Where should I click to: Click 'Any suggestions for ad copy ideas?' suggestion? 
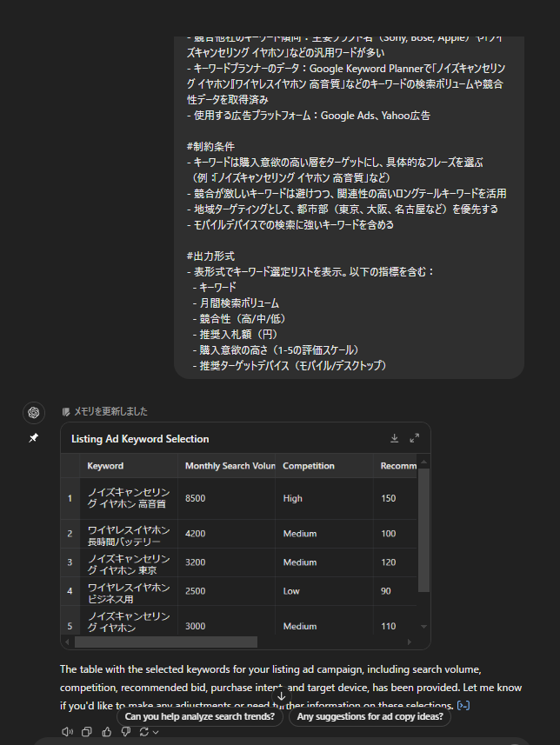point(370,716)
